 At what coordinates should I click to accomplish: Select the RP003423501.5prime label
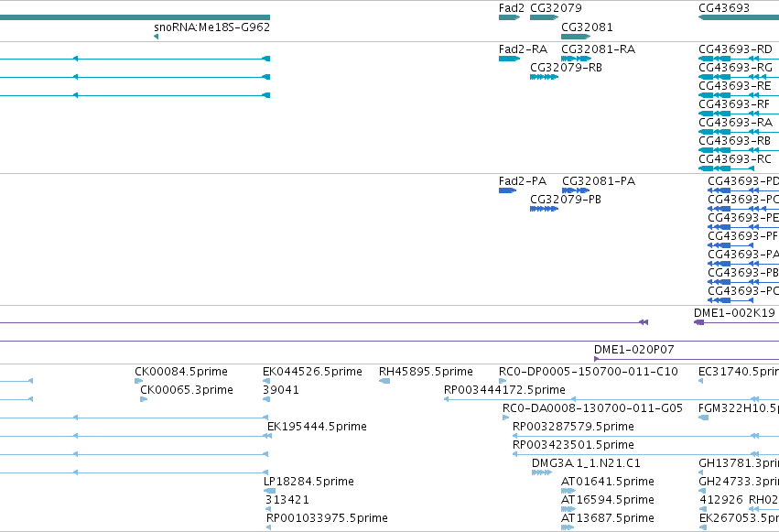point(573,445)
